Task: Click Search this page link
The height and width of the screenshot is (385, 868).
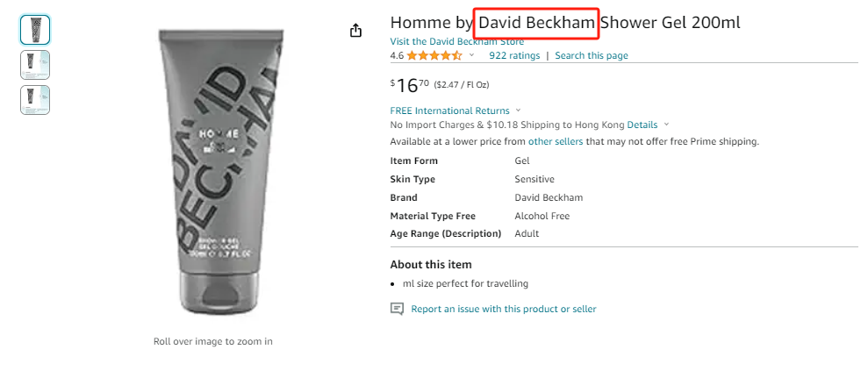Action: click(592, 55)
